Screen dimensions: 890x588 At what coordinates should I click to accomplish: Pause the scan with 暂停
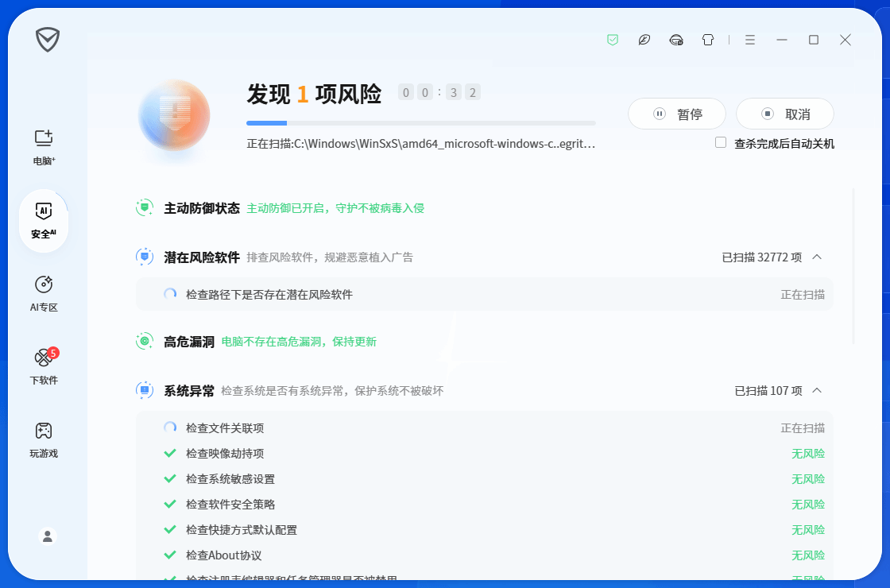pos(677,114)
